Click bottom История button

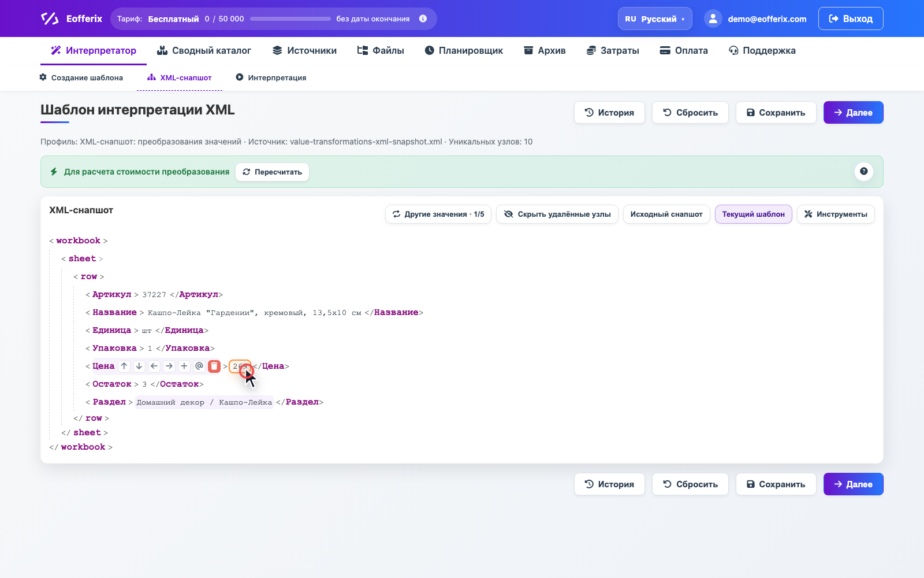click(609, 484)
